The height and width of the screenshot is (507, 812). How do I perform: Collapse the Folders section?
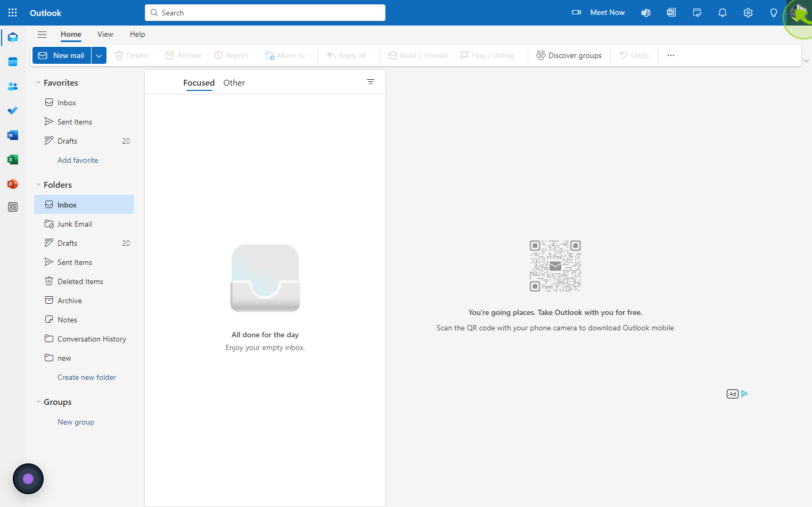(x=38, y=185)
